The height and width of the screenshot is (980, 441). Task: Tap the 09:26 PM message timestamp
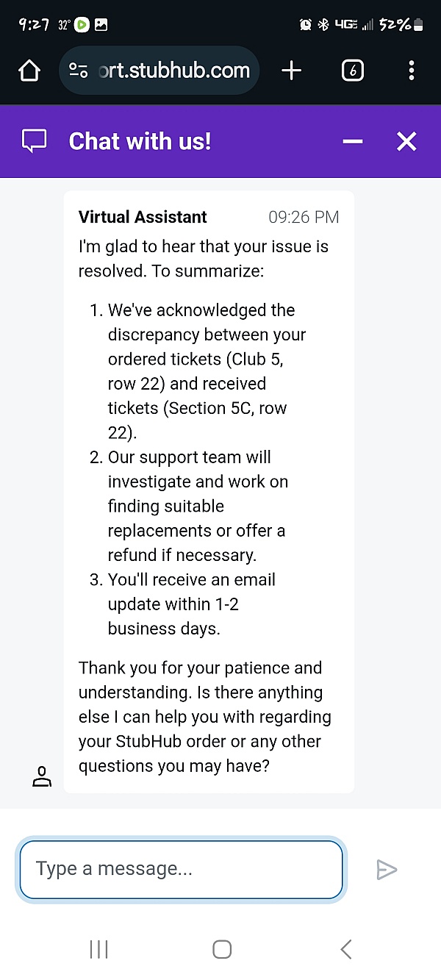click(304, 217)
